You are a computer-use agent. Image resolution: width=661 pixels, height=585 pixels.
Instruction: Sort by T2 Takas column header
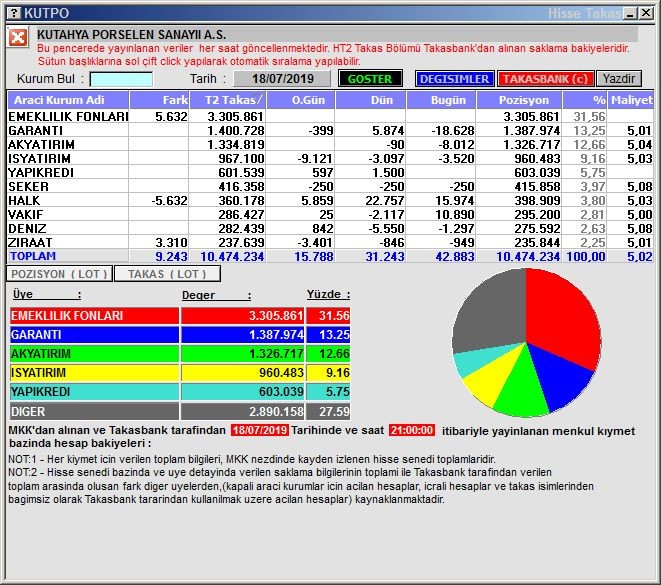point(228,100)
